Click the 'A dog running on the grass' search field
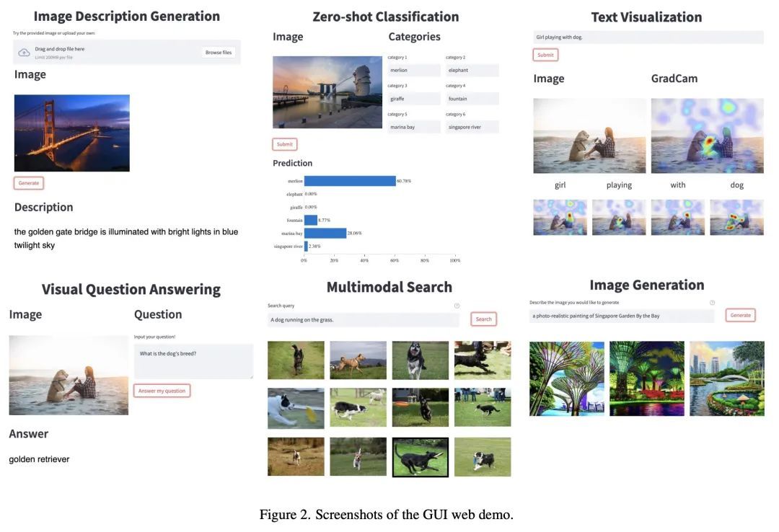The height and width of the screenshot is (532, 779). click(363, 319)
